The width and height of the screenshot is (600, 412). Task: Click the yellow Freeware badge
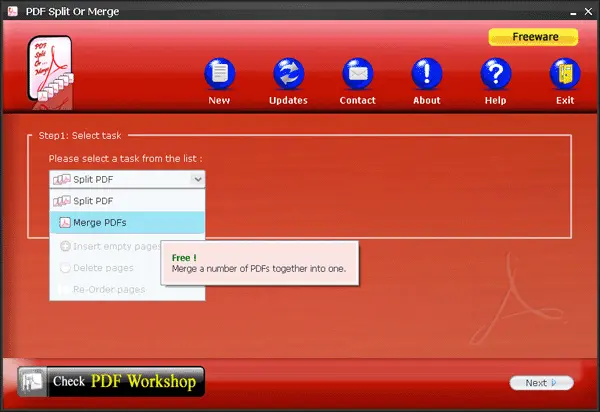click(533, 37)
